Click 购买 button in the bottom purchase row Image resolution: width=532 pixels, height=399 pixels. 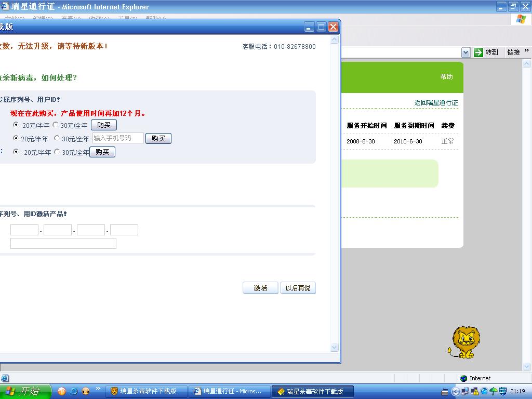(x=102, y=152)
